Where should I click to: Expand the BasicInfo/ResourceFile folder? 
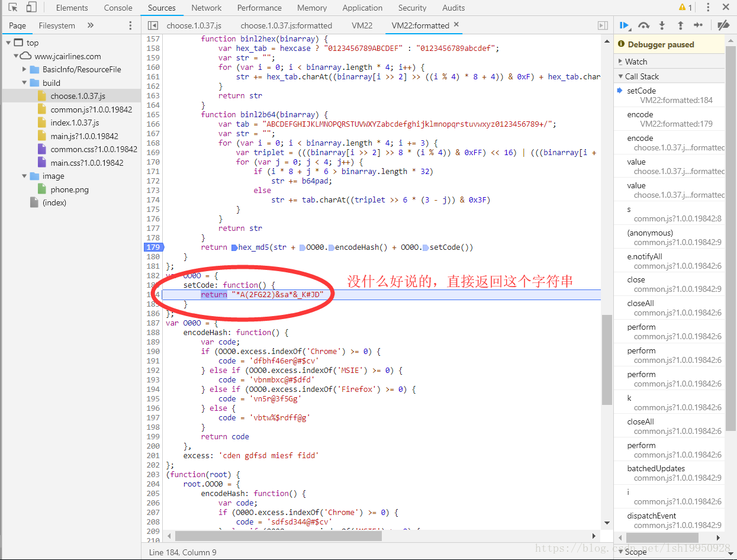click(x=25, y=69)
